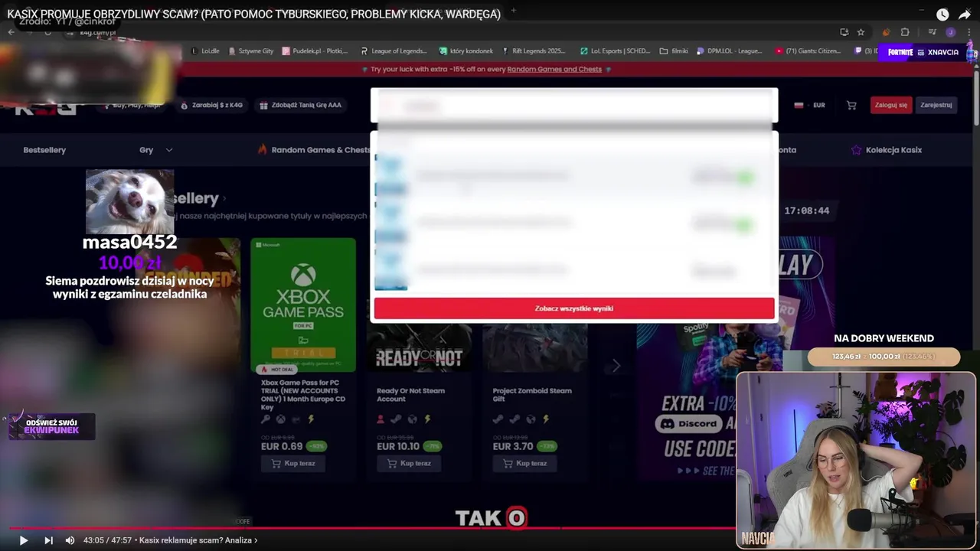Expand the 'Gry' dropdown menu
The width and height of the screenshot is (980, 551).
(x=156, y=150)
